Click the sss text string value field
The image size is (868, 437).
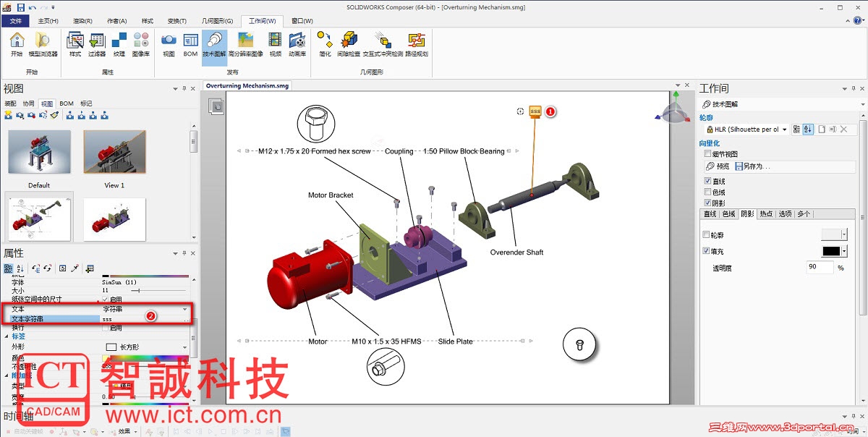pos(141,318)
